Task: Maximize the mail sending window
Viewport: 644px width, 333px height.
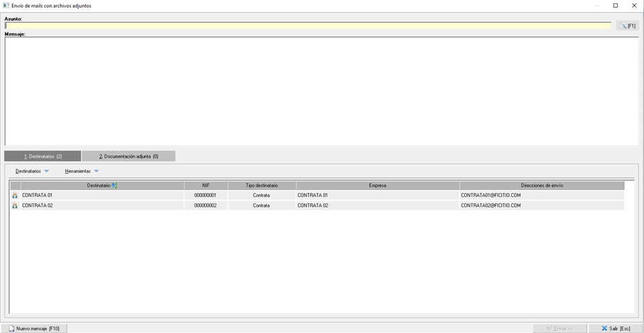Action: tap(615, 5)
